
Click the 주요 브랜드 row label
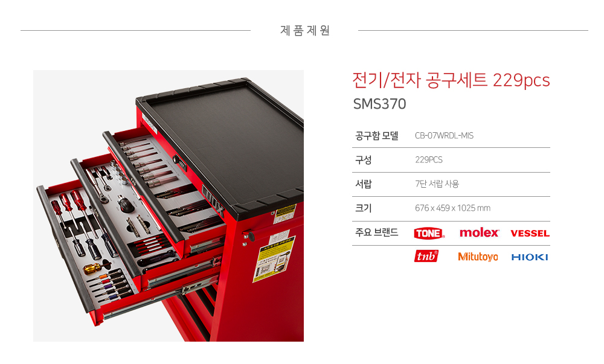(376, 232)
